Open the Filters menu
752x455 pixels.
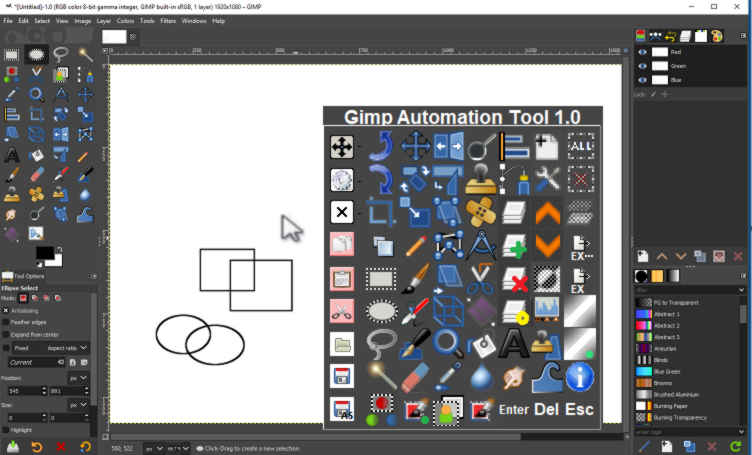coord(168,21)
